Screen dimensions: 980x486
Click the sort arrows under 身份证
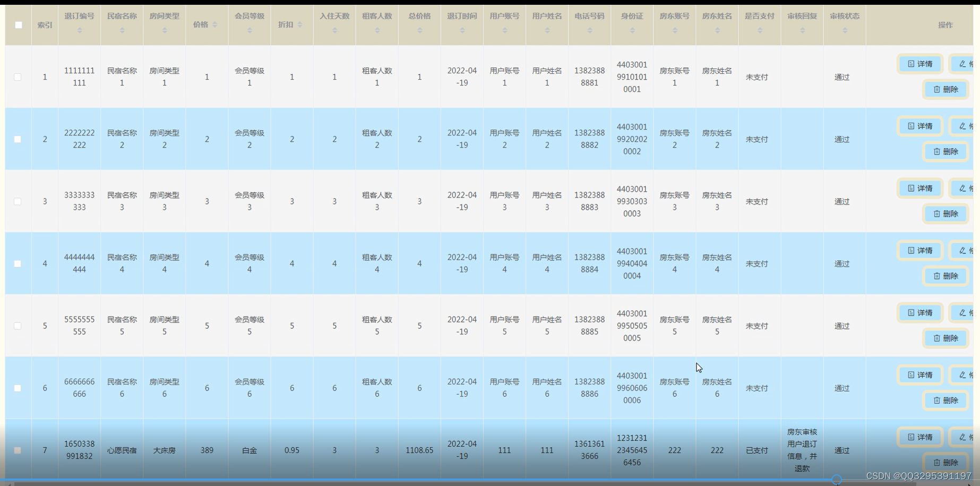coord(632,31)
